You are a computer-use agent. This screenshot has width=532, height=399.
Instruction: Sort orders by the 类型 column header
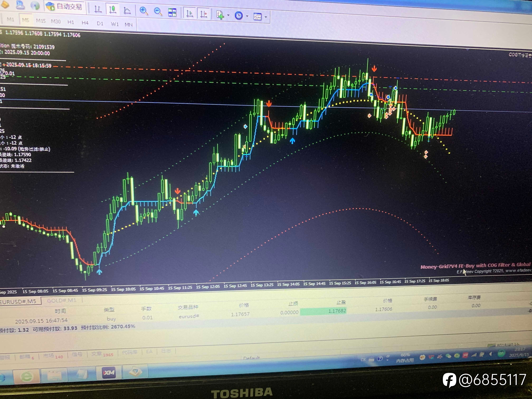tap(109, 310)
